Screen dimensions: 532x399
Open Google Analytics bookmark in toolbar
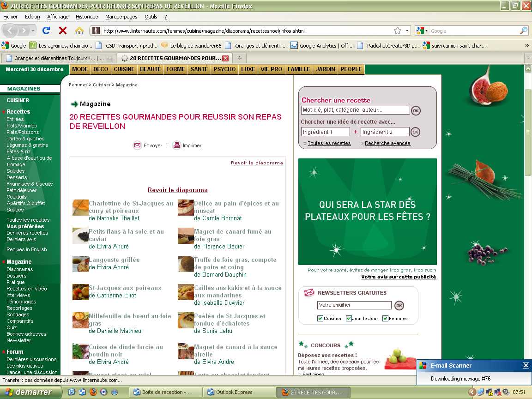322,45
